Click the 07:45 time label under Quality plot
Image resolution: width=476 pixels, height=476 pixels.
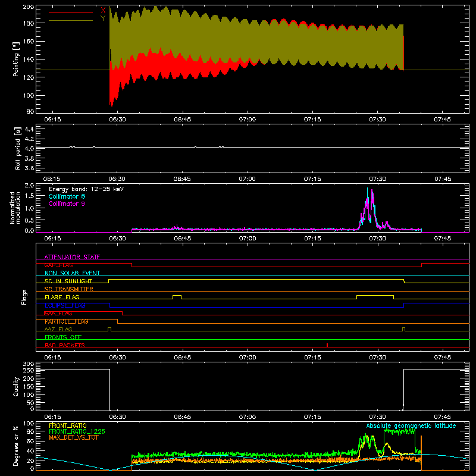point(442,417)
